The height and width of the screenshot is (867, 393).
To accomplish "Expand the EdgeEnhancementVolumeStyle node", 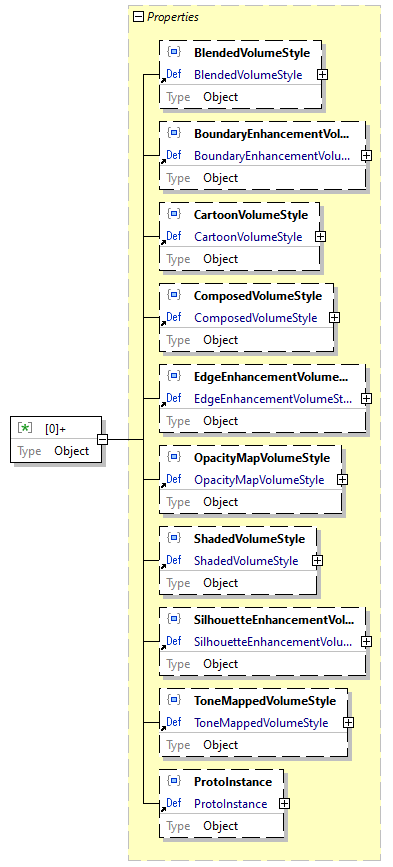I will (366, 399).
